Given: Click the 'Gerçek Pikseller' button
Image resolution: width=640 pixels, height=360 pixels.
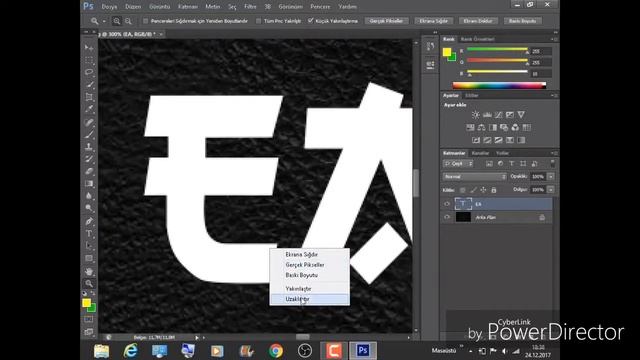Looking at the screenshot, I should [386, 21].
